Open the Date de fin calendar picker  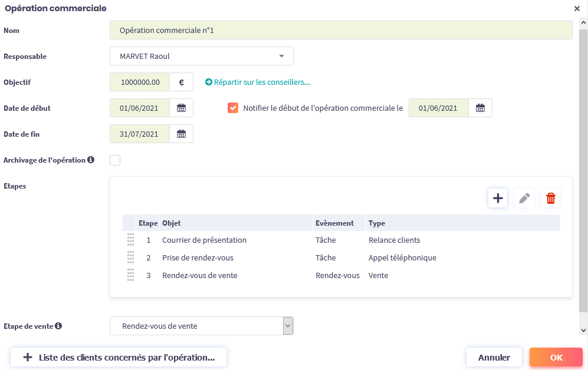coord(181,134)
